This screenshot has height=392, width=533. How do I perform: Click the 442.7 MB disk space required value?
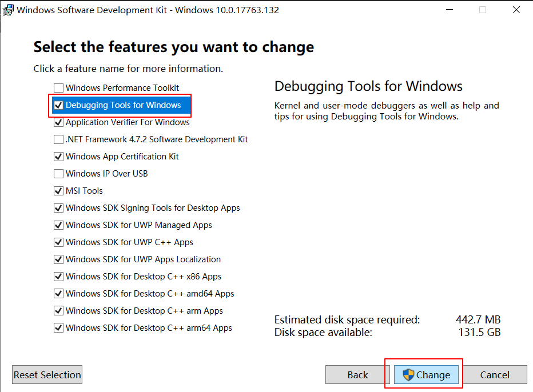tap(478, 319)
